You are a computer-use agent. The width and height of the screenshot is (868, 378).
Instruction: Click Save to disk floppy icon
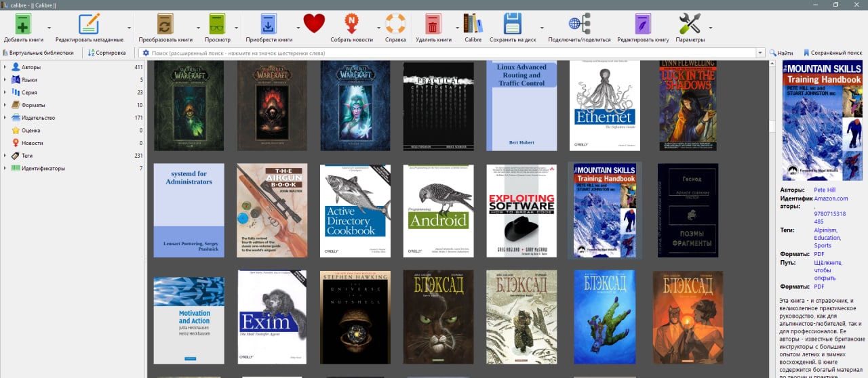pyautogui.click(x=513, y=24)
